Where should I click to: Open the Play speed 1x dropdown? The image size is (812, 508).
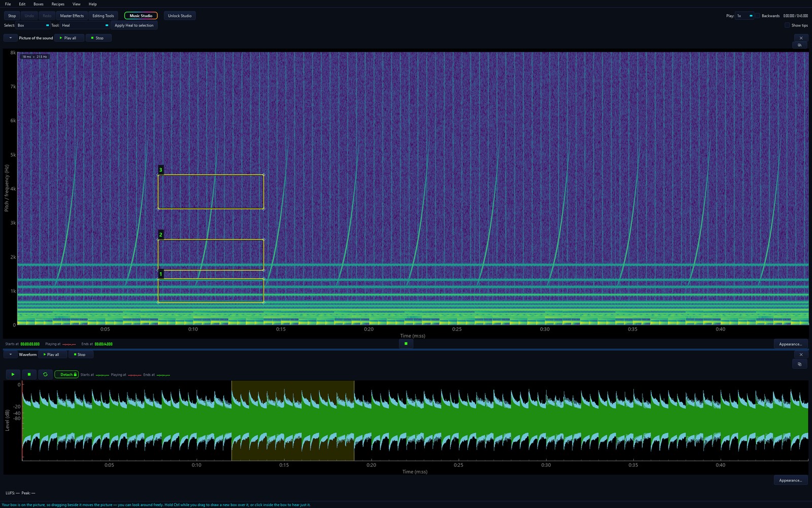745,16
